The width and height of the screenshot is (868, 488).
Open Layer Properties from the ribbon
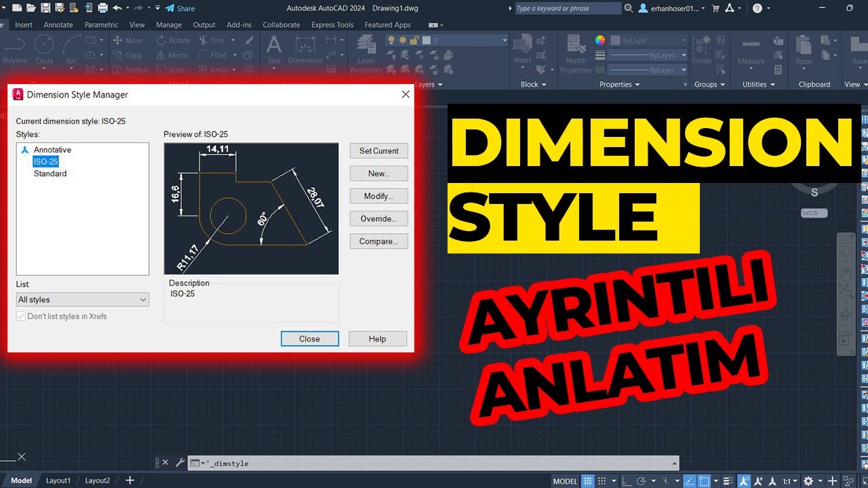366,53
